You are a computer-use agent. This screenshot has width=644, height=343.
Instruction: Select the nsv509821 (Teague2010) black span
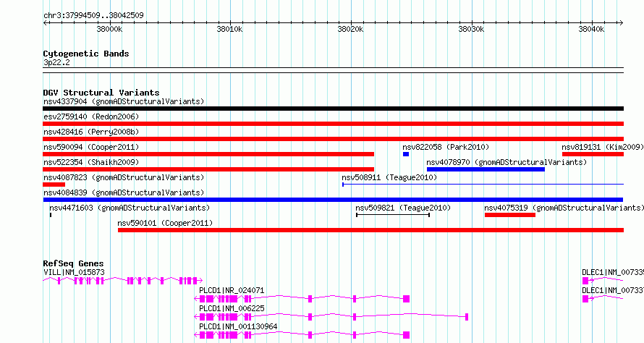tap(393, 215)
